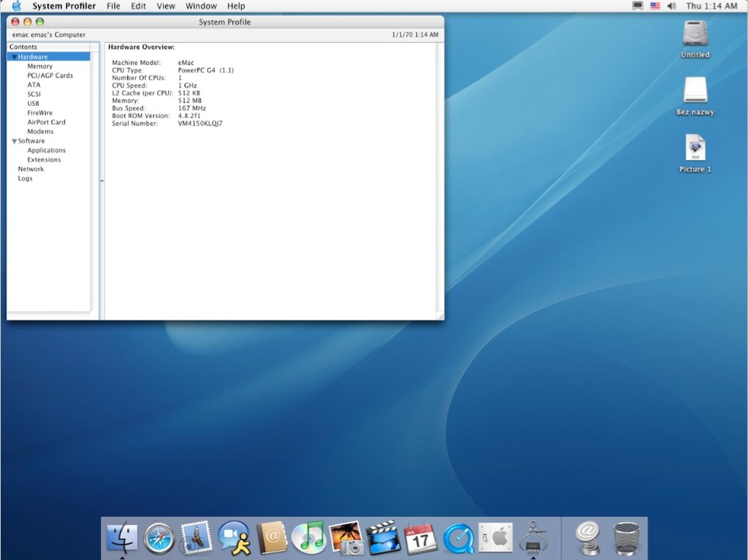The image size is (748, 560).
Task: Select Applications under Software
Action: coord(46,150)
